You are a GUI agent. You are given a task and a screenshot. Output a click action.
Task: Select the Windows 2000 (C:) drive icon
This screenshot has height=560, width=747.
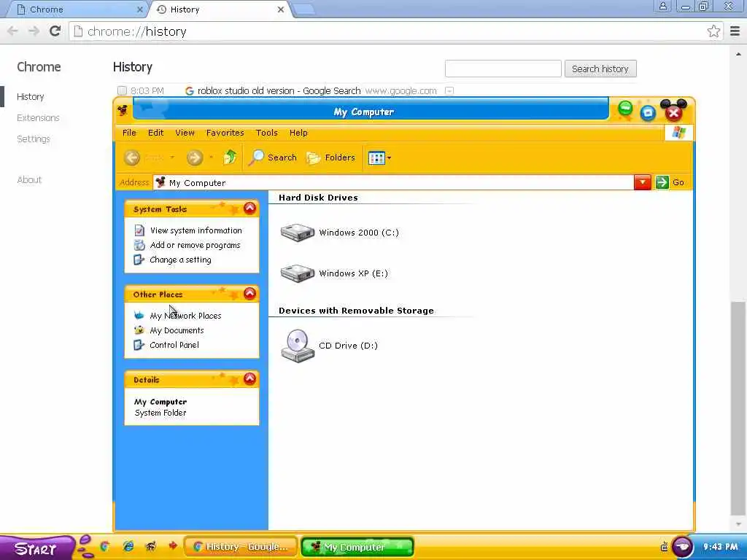point(298,233)
